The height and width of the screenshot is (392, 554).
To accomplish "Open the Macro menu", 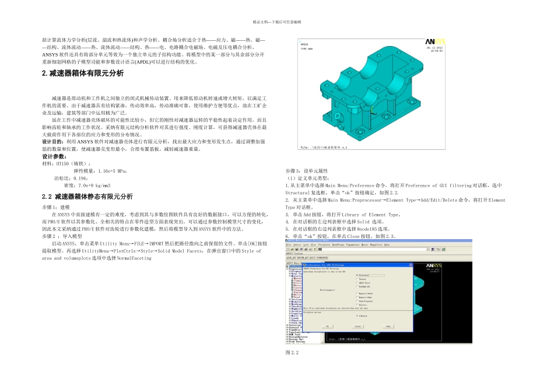I will (x=365, y=244).
